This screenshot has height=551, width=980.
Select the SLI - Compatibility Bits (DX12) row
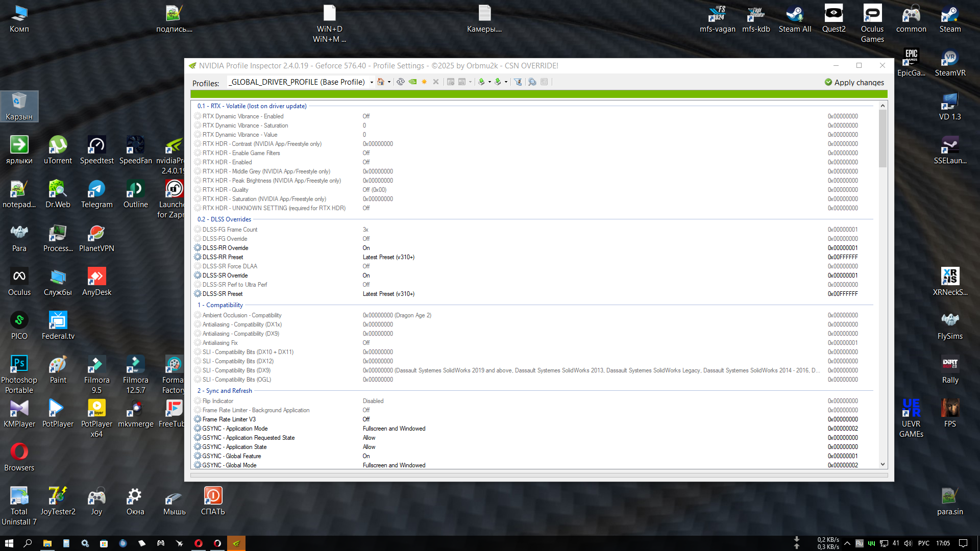tap(533, 361)
